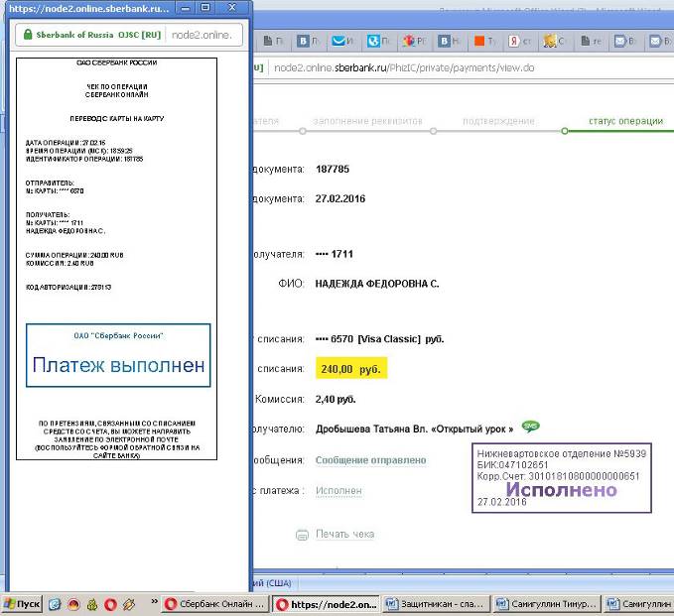Switch to last Самигуллин taskbar document
Screen dimensions: 674x616
click(x=638, y=604)
